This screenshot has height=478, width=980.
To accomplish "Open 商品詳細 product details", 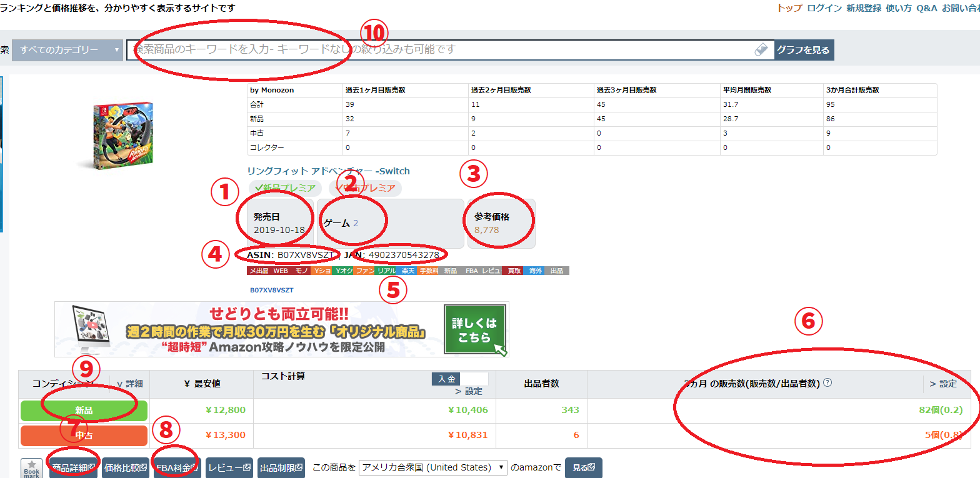I will [x=74, y=467].
